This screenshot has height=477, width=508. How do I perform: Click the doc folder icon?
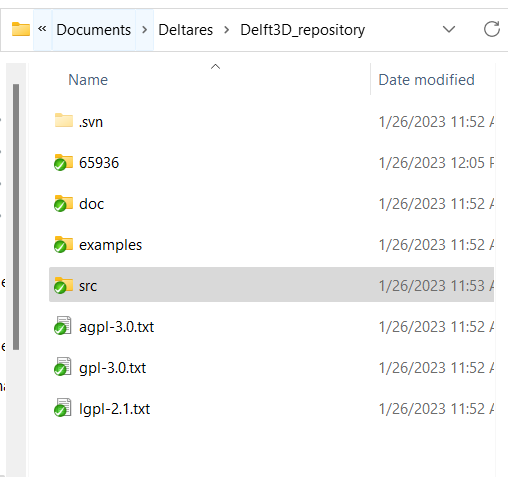coord(63,203)
